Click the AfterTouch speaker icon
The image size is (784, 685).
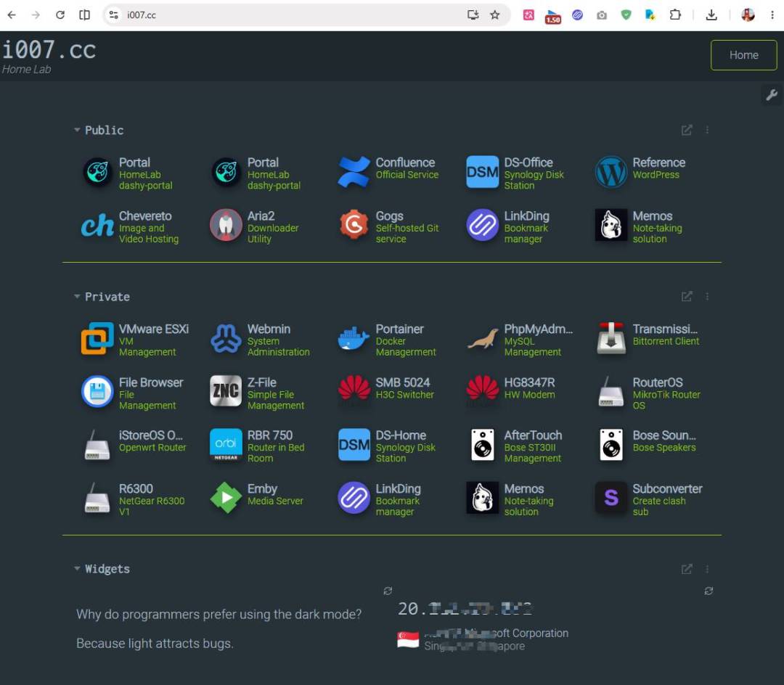[x=483, y=445]
